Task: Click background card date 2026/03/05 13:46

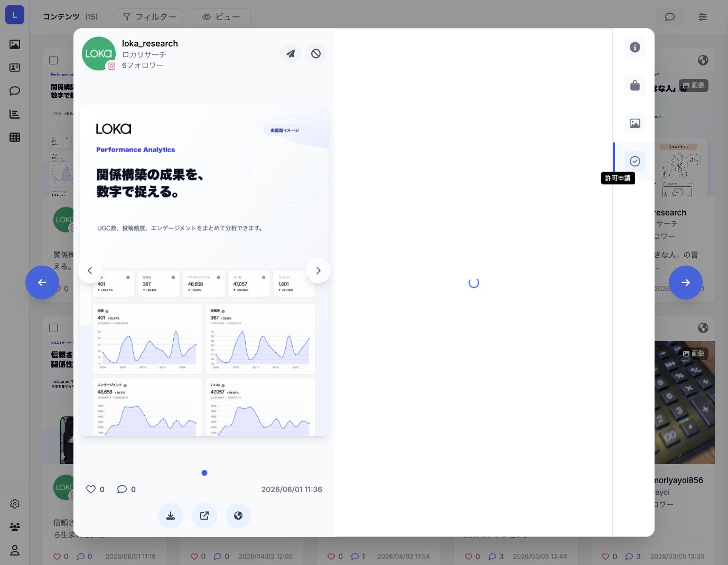Action: 540,557
